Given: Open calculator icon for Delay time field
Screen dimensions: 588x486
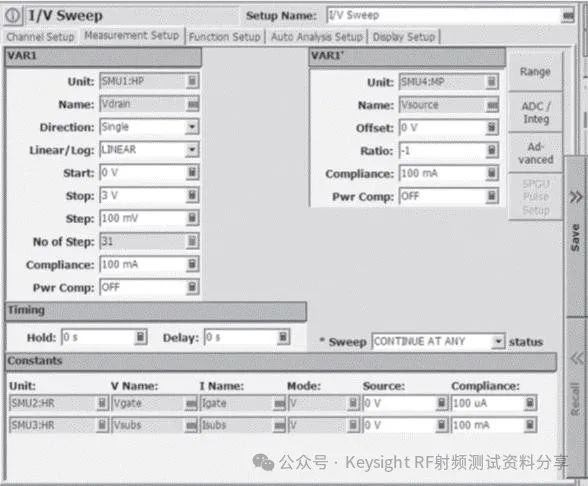Looking at the screenshot, I should tap(283, 337).
